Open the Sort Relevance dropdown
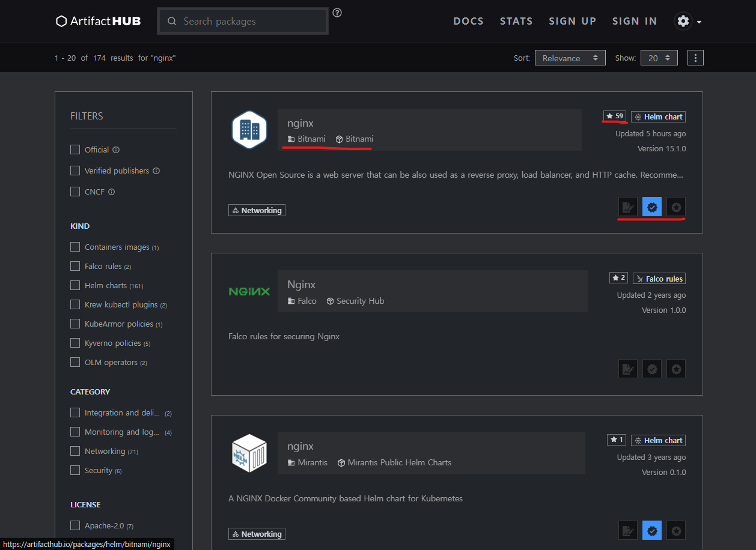The width and height of the screenshot is (756, 550). coord(570,58)
